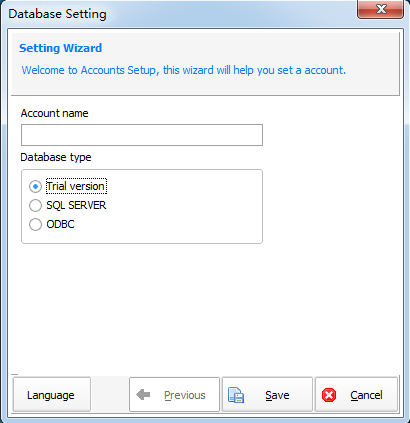Go back with the Previous button
410x423 pixels.
click(174, 395)
